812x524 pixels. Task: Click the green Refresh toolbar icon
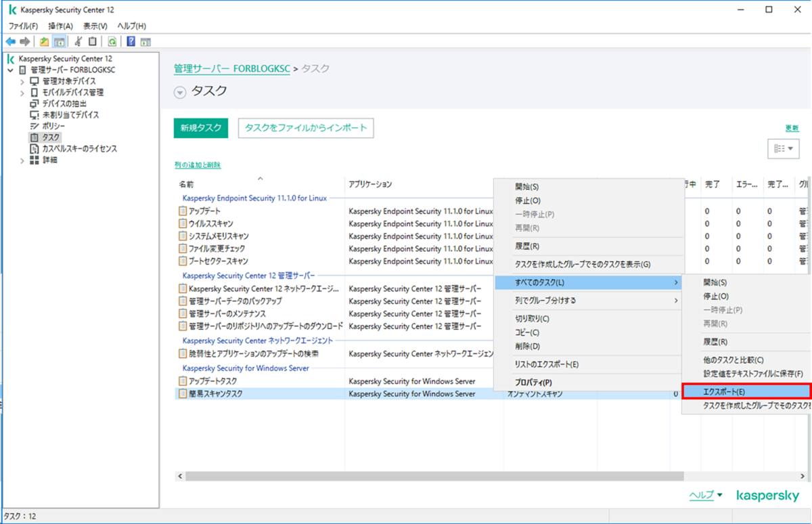click(x=112, y=41)
